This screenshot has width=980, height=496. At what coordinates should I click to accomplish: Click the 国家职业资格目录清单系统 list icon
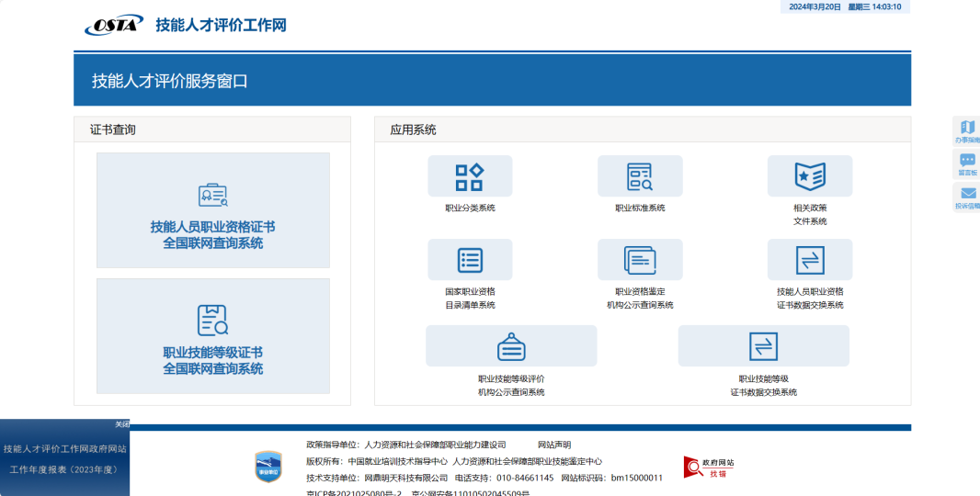click(470, 260)
